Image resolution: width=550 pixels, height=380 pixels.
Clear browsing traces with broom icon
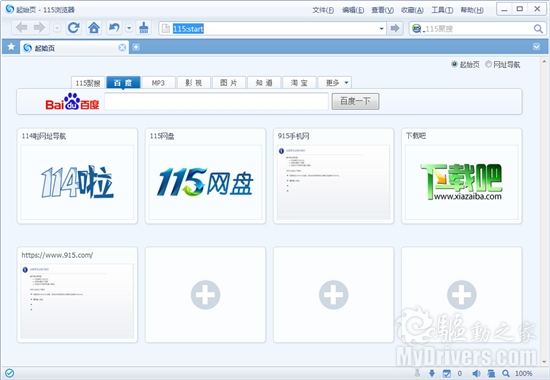pyautogui.click(x=144, y=28)
